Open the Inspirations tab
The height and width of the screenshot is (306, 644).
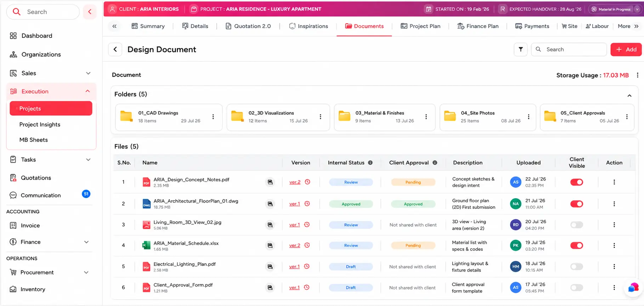tap(308, 26)
